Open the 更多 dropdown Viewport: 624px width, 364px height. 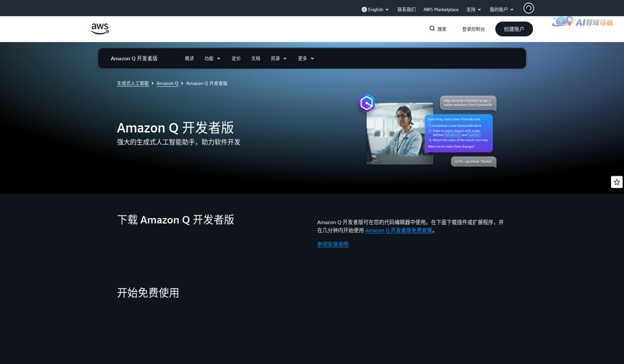[x=305, y=58]
